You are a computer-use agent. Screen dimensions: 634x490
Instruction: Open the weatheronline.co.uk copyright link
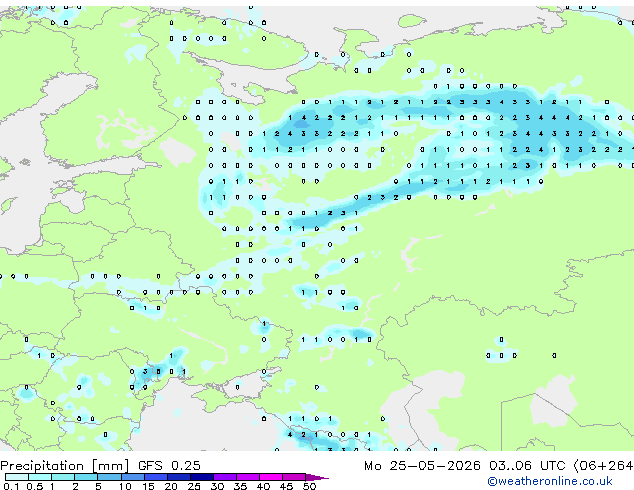tap(550, 481)
